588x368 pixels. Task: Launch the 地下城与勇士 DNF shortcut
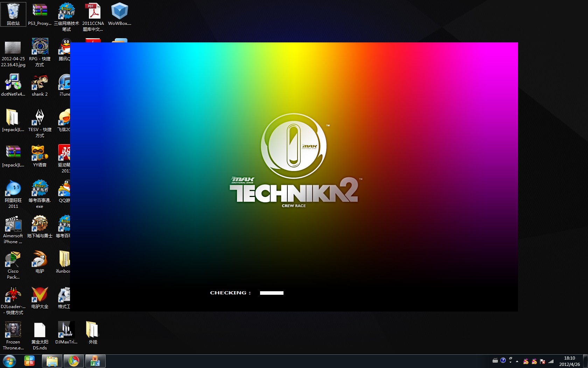click(40, 227)
